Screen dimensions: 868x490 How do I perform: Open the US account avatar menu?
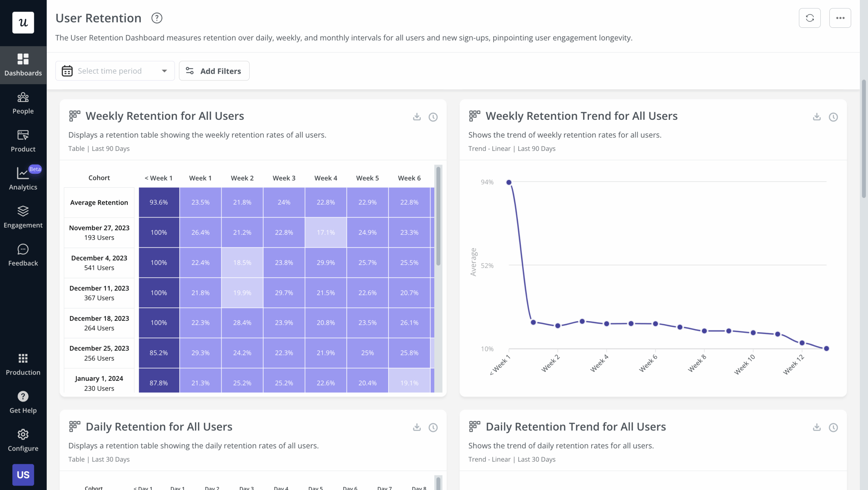(x=23, y=475)
